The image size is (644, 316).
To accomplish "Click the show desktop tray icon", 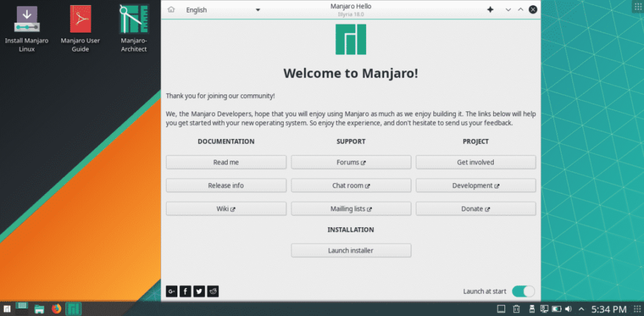I will 501,308.
